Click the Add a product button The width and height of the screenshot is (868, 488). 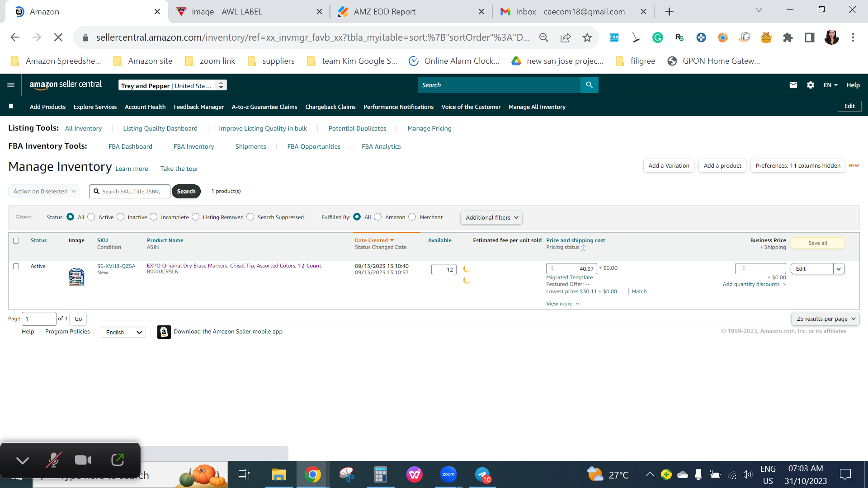pyautogui.click(x=722, y=166)
